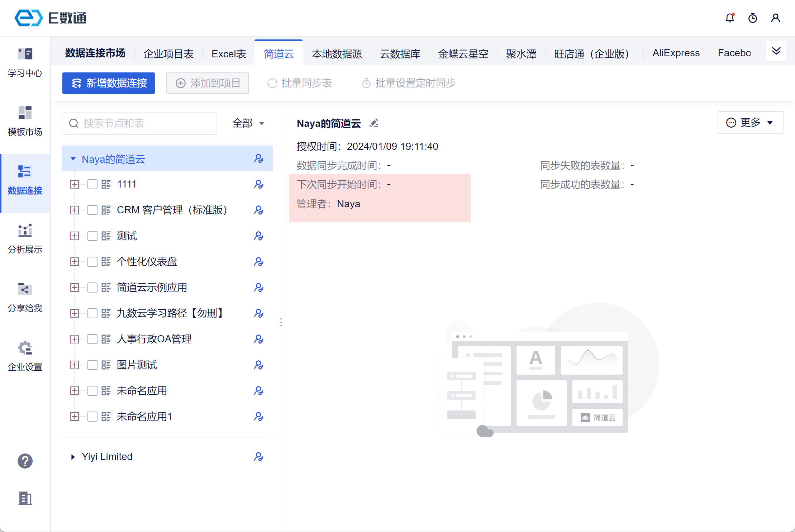Click the 新增数据连接 button
The image size is (795, 532).
(109, 83)
